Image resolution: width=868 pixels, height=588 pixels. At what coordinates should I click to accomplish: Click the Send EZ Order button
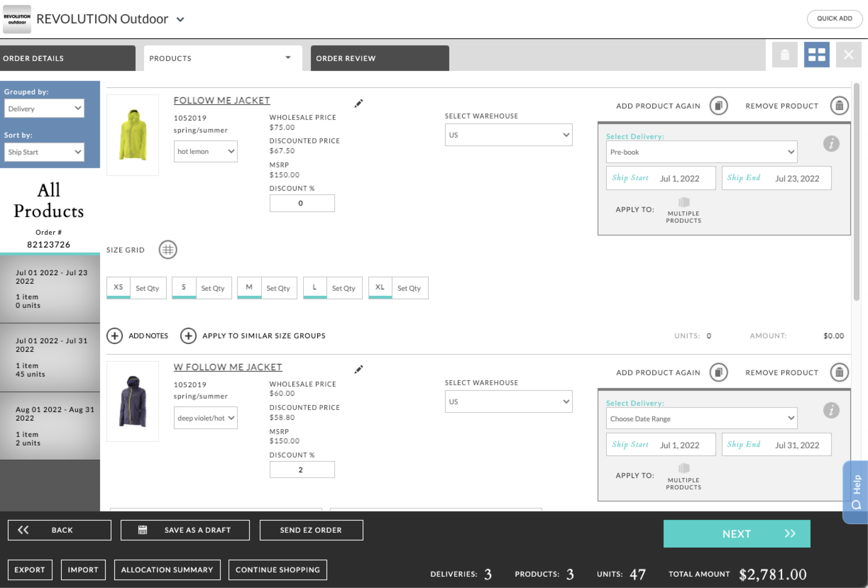[x=311, y=530]
